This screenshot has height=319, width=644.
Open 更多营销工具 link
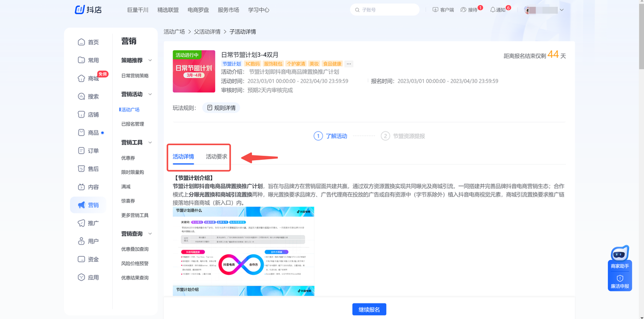[x=135, y=216]
